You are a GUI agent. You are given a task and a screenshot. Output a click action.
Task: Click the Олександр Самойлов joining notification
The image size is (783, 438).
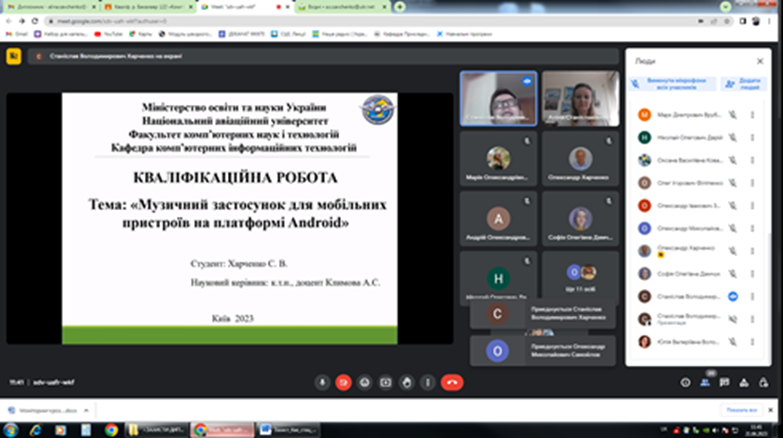542,351
